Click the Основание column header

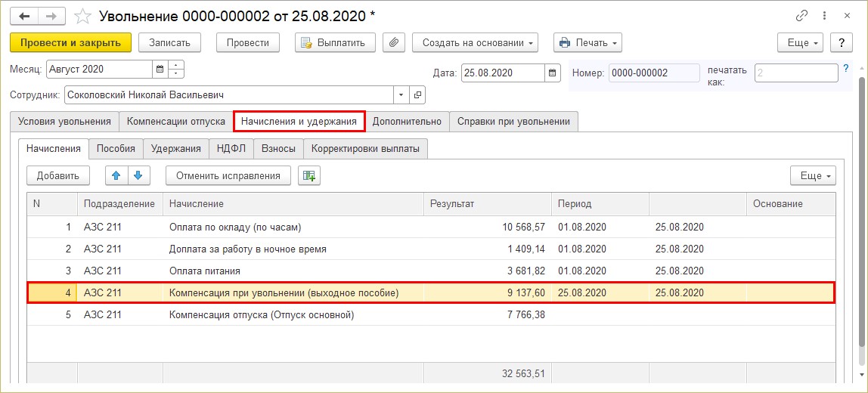pyautogui.click(x=791, y=204)
